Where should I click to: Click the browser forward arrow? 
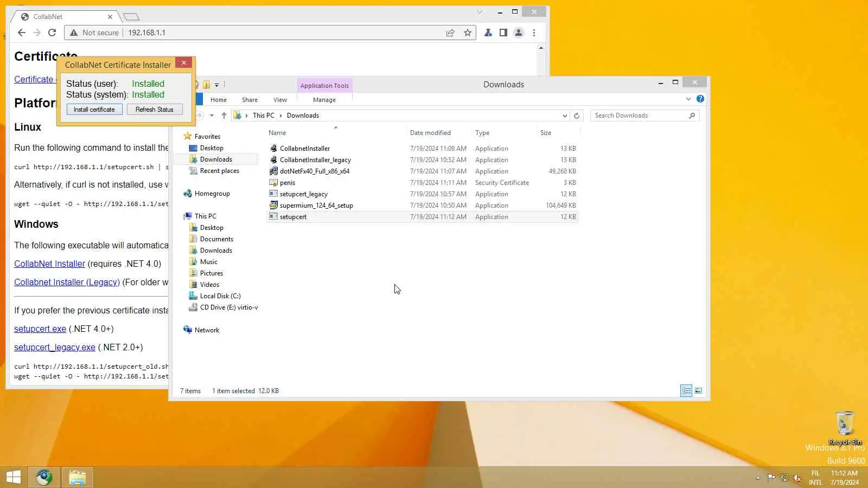click(x=37, y=33)
